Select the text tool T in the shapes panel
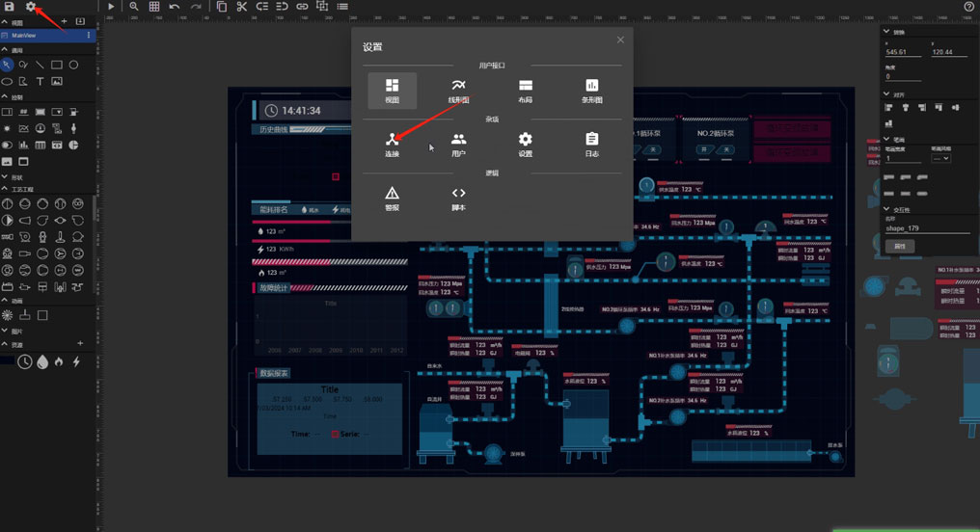This screenshot has width=980, height=532. coord(40,82)
